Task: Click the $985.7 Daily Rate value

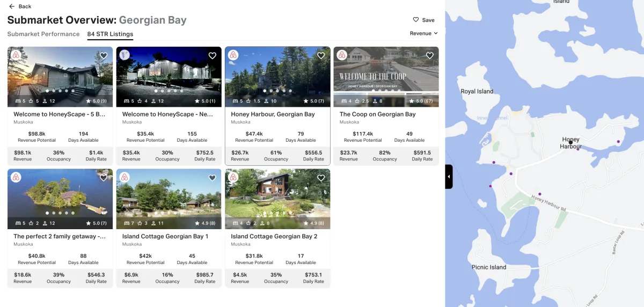Action: click(x=204, y=275)
